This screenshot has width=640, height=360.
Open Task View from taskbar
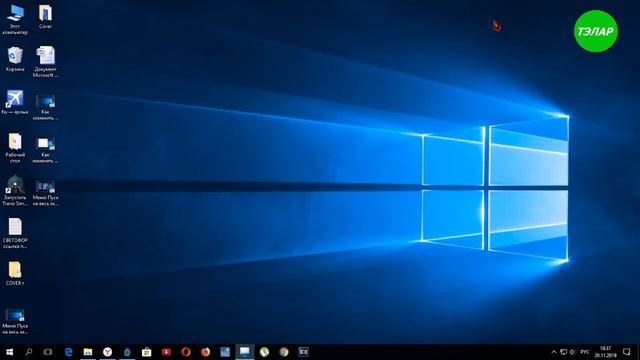pyautogui.click(x=48, y=352)
